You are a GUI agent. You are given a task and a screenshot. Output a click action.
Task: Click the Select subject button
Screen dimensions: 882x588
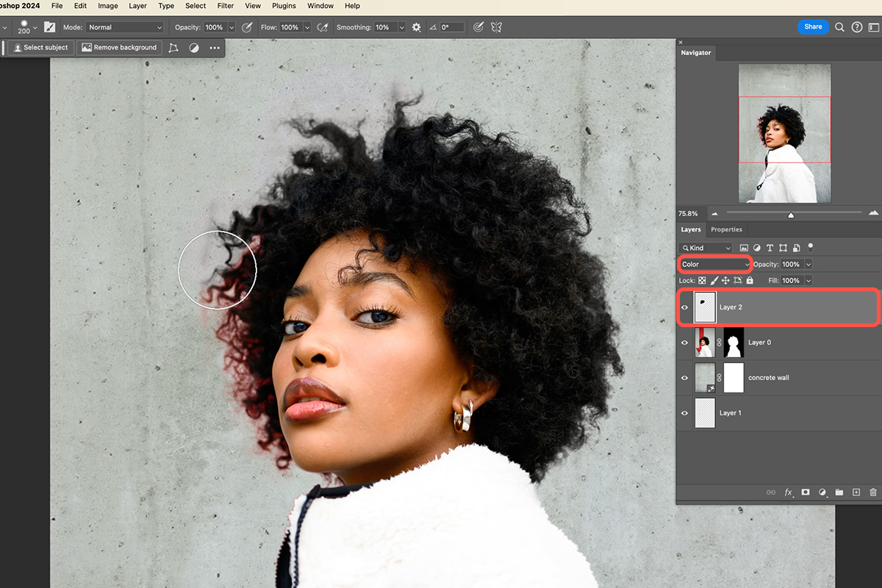coord(39,47)
